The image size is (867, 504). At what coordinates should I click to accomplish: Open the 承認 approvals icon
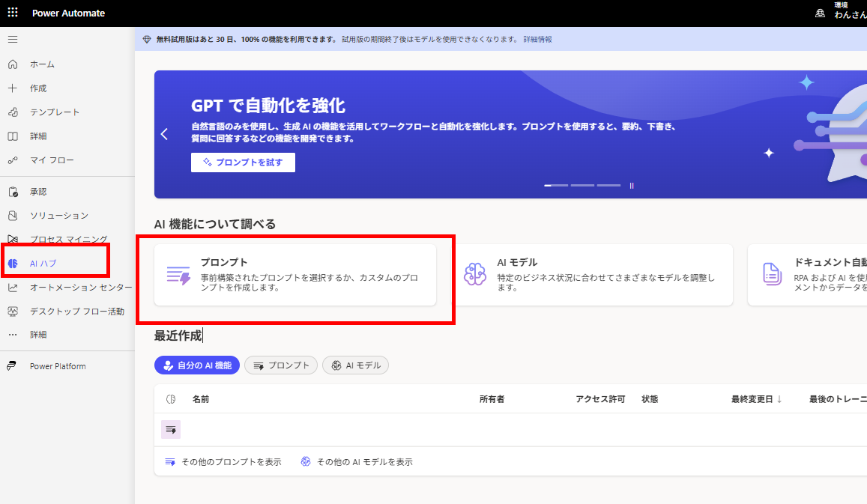(x=13, y=192)
